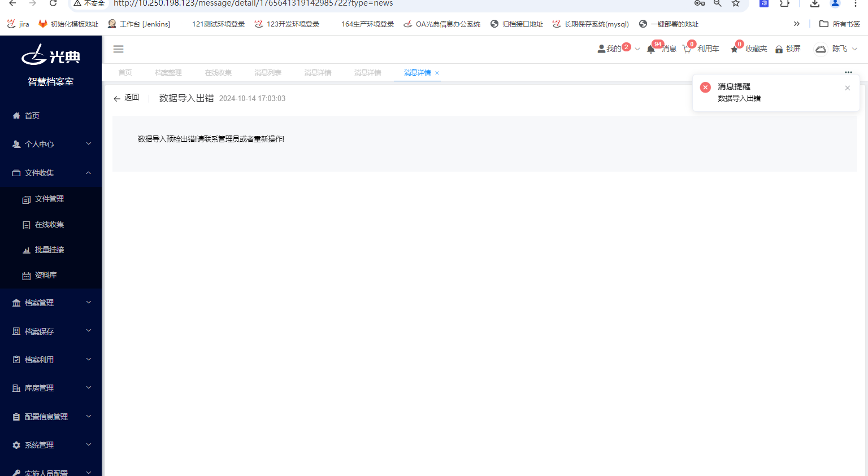Click the cloud avatar icon beside 陈飞
The width and height of the screenshot is (868, 476).
821,49
